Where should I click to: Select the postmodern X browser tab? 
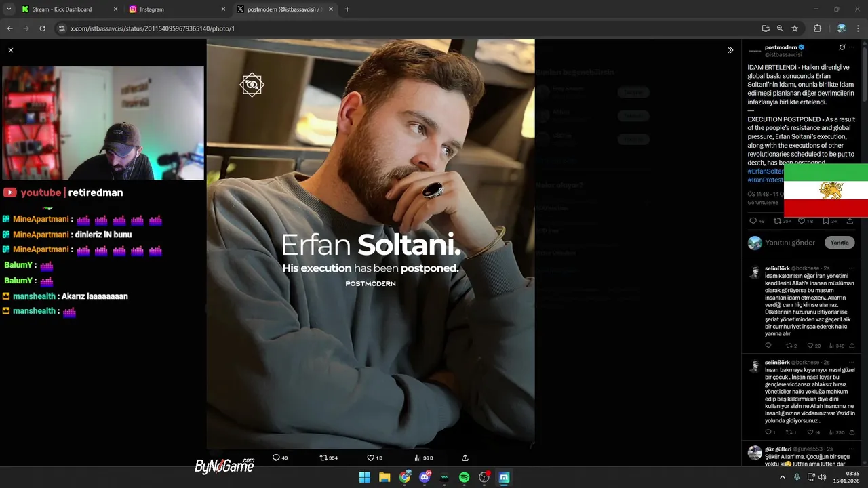pos(285,9)
